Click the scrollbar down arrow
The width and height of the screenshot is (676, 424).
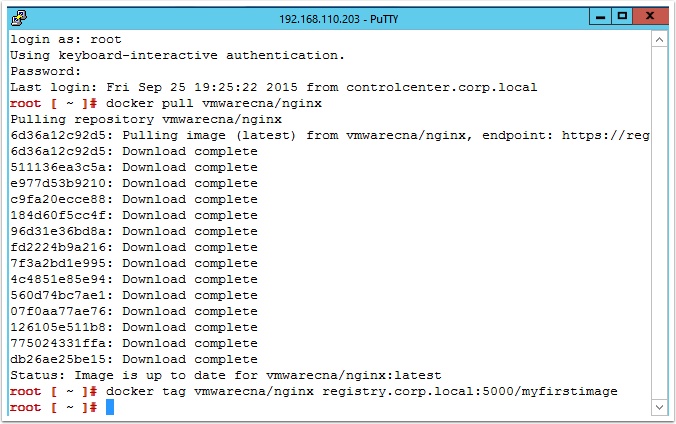coord(659,407)
